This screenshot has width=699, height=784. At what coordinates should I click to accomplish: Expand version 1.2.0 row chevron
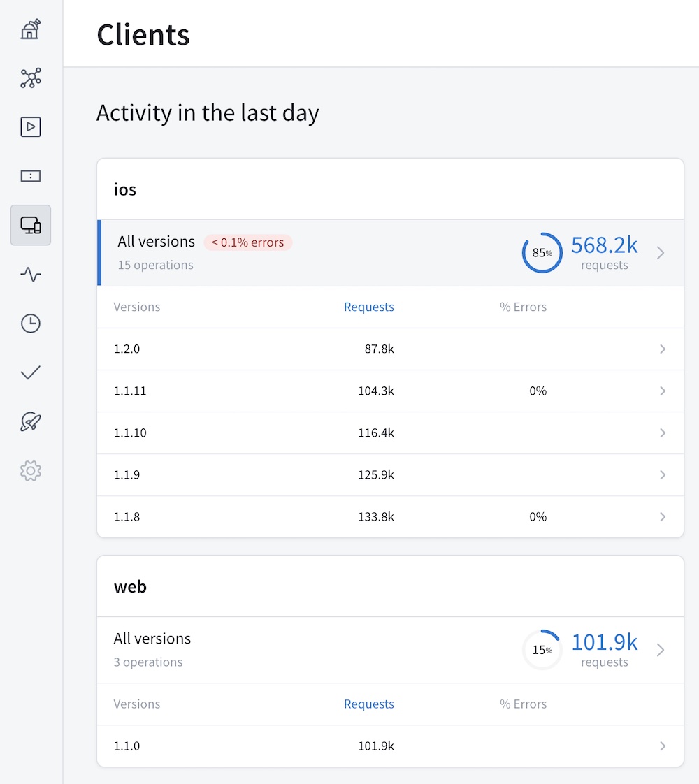tap(663, 349)
